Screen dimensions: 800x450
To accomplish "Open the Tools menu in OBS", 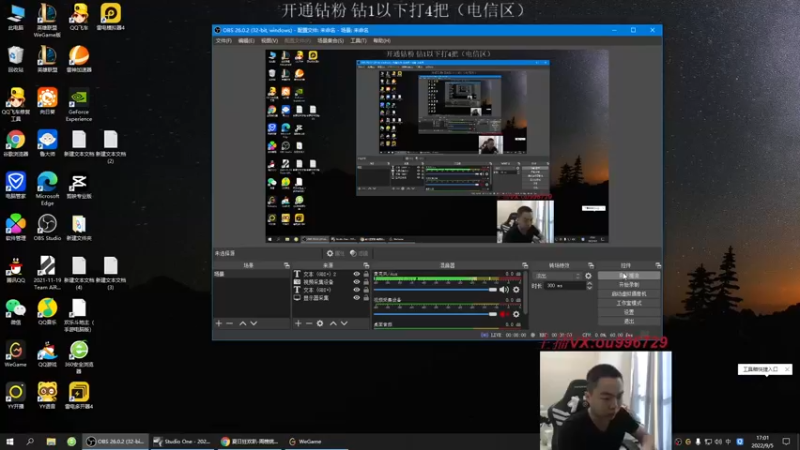I will point(358,40).
